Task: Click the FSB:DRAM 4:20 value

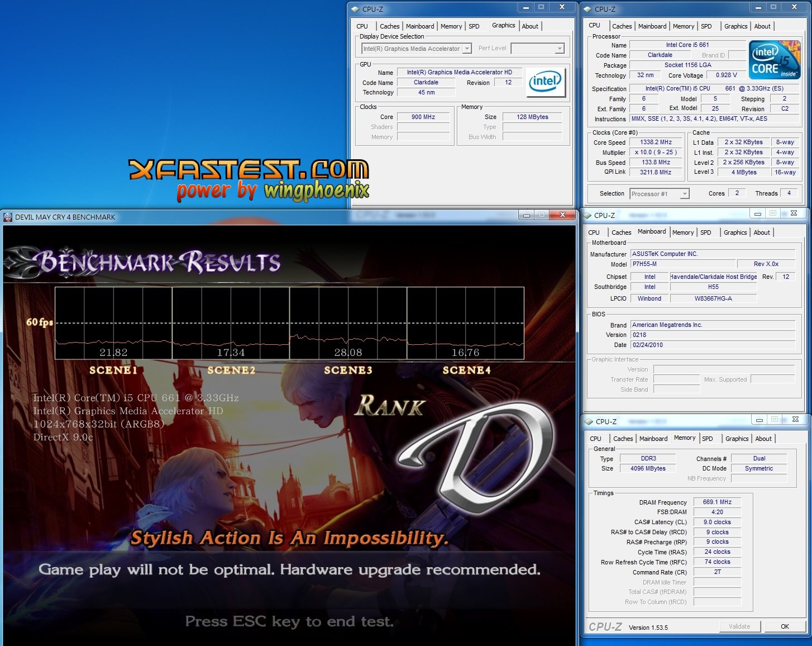Action: (717, 512)
